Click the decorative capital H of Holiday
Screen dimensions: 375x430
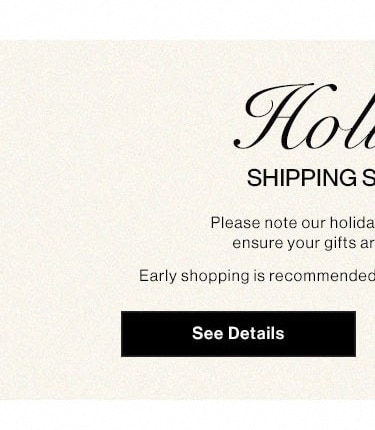click(x=285, y=117)
